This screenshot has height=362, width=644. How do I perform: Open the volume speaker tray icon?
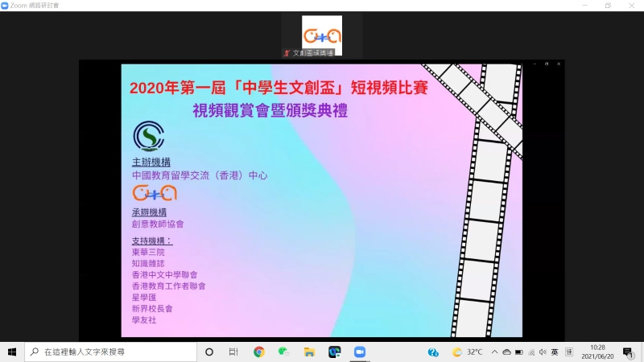tap(543, 352)
